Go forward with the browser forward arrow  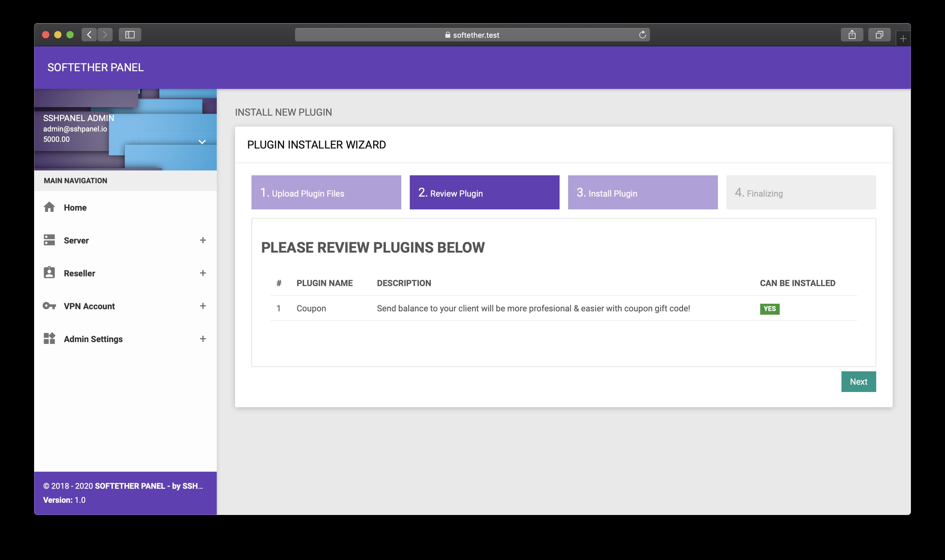click(x=105, y=35)
